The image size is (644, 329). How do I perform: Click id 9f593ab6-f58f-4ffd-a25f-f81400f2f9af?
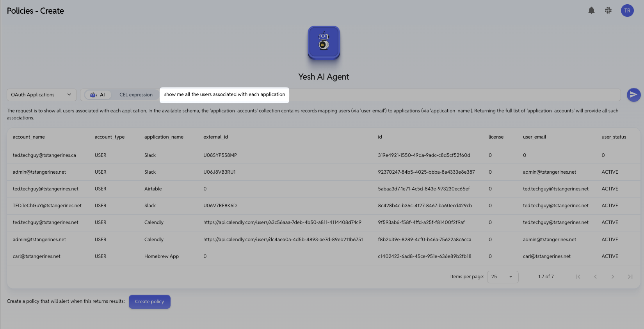(x=421, y=222)
